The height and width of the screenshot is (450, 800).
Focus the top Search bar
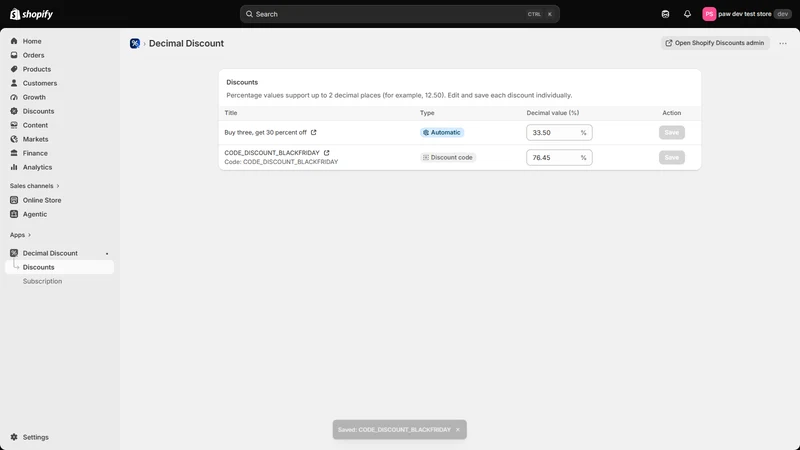pyautogui.click(x=399, y=14)
